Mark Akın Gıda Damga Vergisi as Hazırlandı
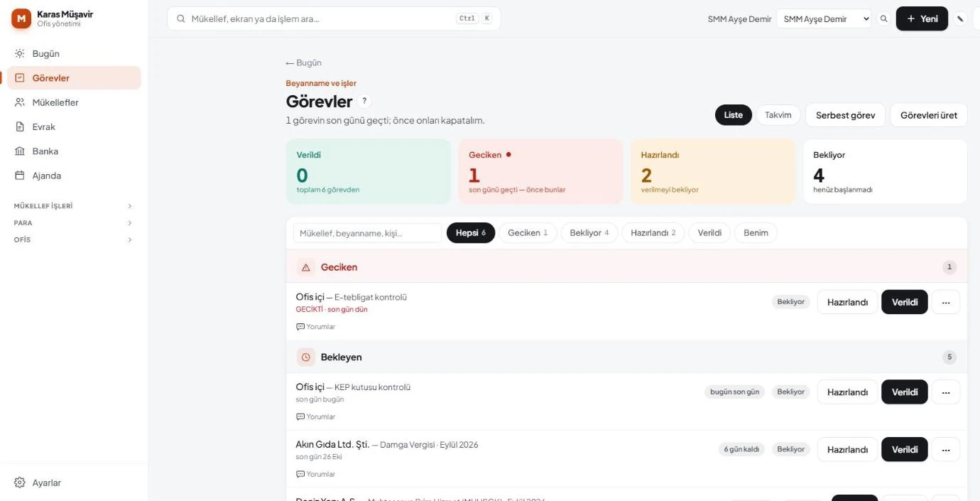This screenshot has height=501, width=980. point(847,449)
